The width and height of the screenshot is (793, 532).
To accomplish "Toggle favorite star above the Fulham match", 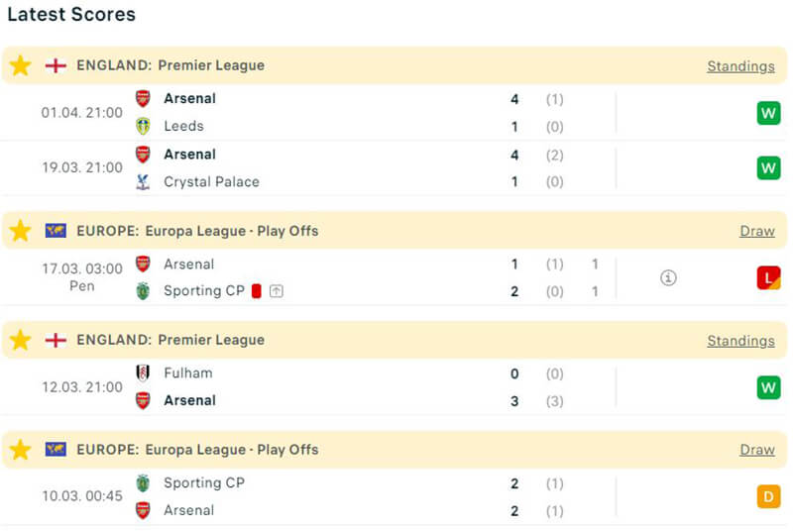I will pos(20,340).
